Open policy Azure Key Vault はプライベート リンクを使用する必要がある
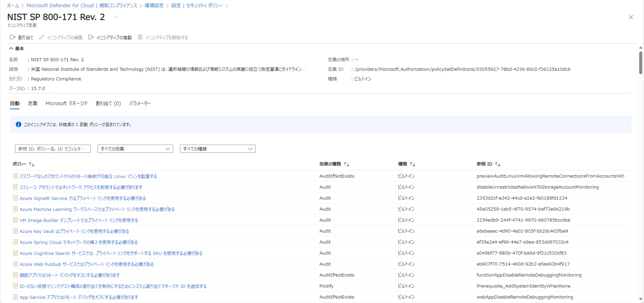Viewport: 644px width, 303px height. 75,231
